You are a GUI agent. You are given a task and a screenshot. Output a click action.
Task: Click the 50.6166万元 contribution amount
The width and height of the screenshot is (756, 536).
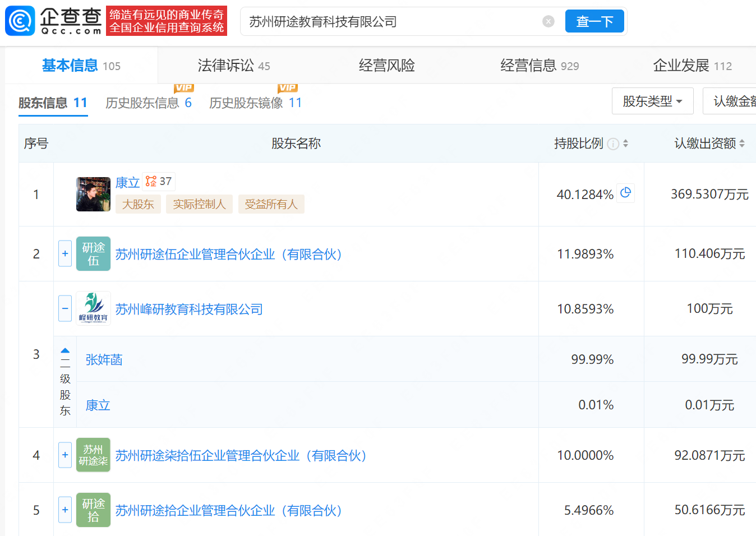(x=709, y=510)
